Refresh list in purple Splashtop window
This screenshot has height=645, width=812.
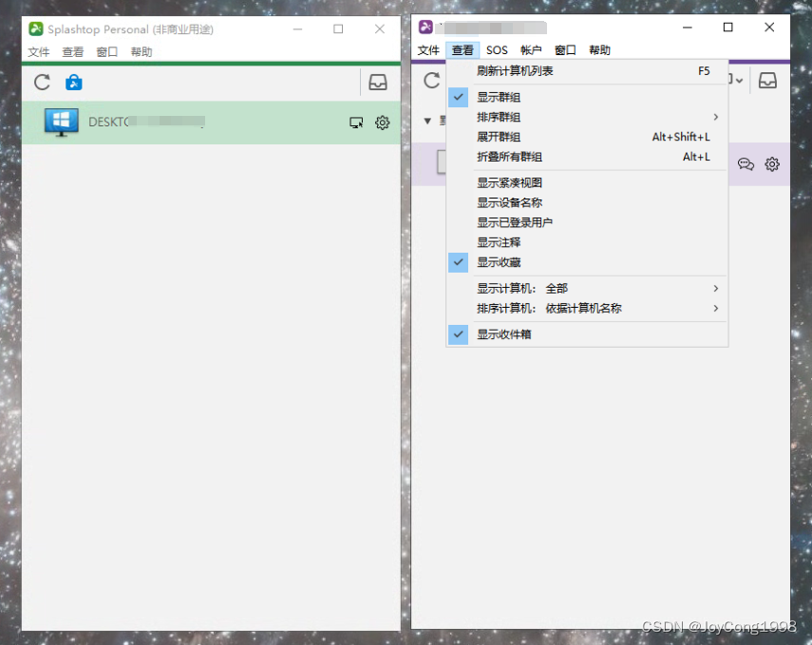[x=431, y=81]
